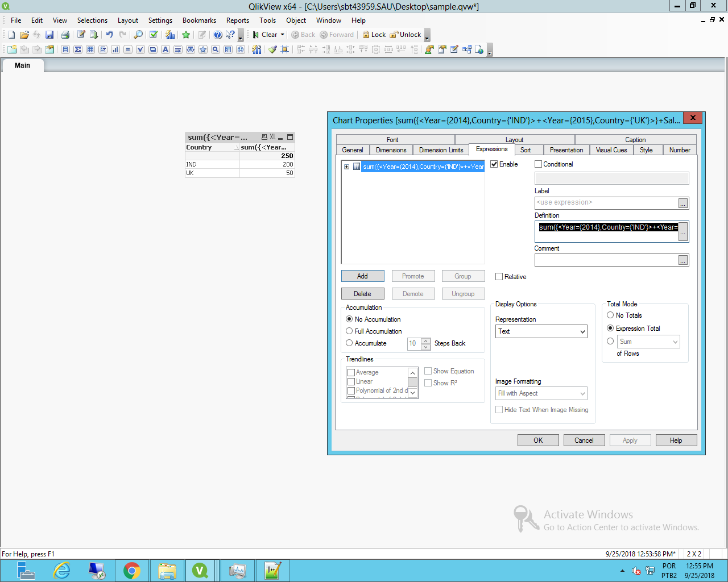Create a Button object from the design toolbar
The width and height of the screenshot is (728, 582).
(x=153, y=49)
